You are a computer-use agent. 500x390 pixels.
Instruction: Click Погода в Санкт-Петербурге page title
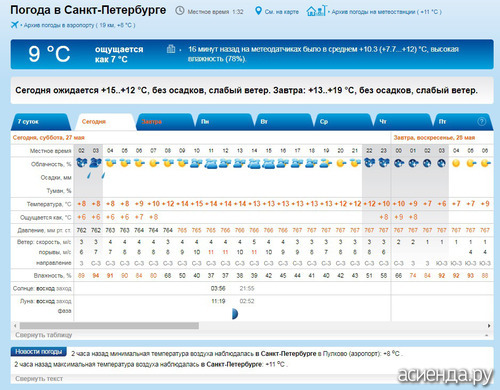tap(88, 10)
